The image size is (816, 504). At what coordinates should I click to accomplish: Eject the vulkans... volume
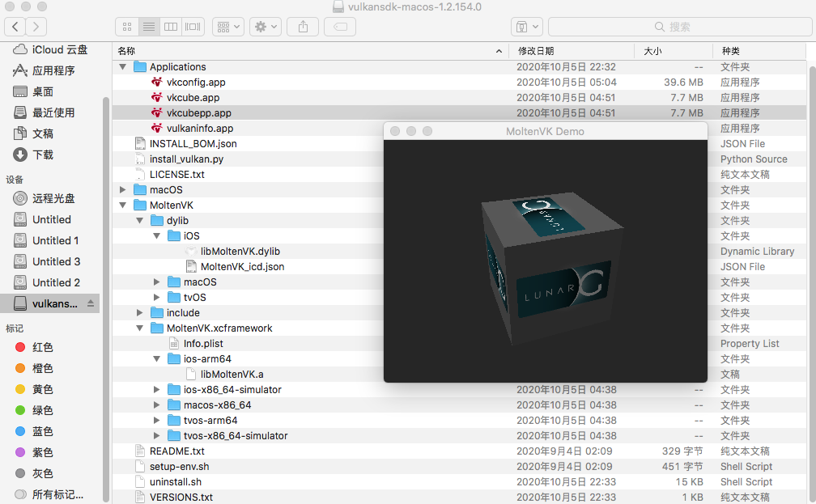pos(91,303)
